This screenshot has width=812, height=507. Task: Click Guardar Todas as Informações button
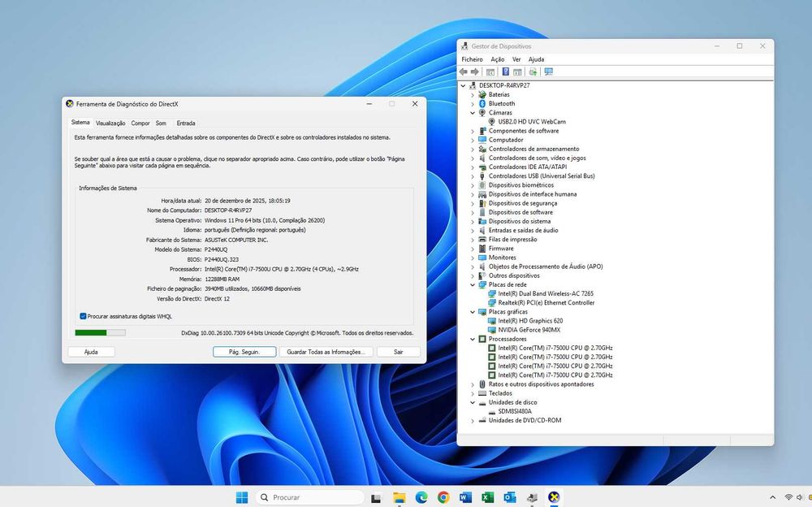coord(326,352)
